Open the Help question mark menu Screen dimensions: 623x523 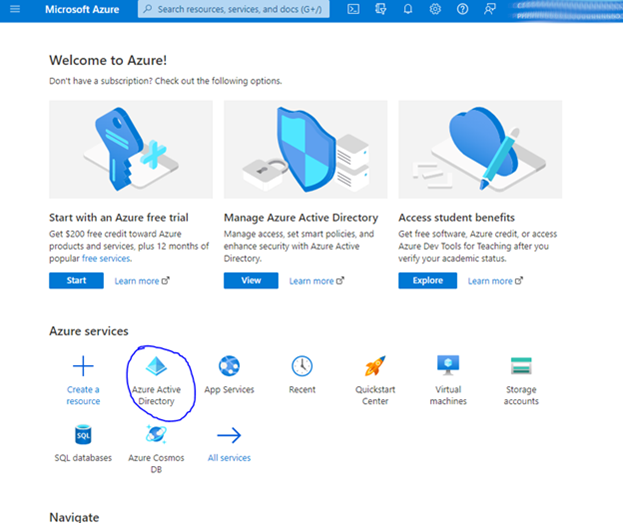(462, 9)
